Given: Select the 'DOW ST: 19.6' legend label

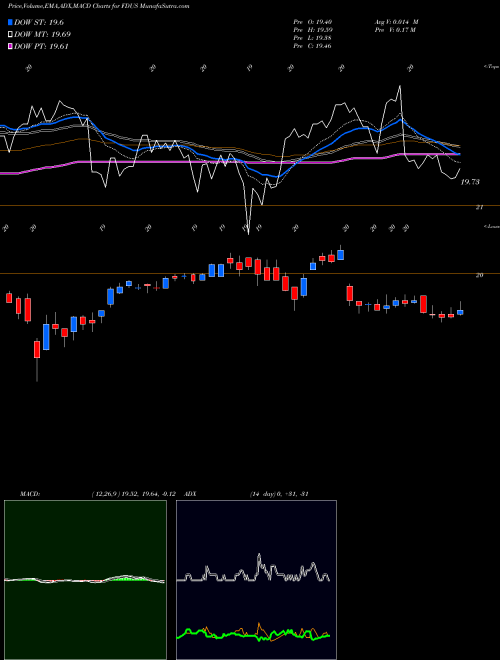Looking at the screenshot, I should (x=39, y=23).
